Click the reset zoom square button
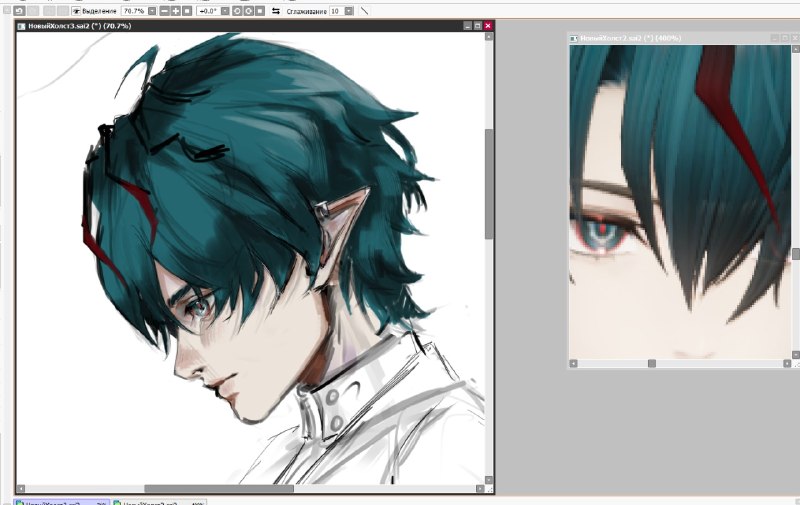The height and width of the screenshot is (505, 800). coord(187,11)
